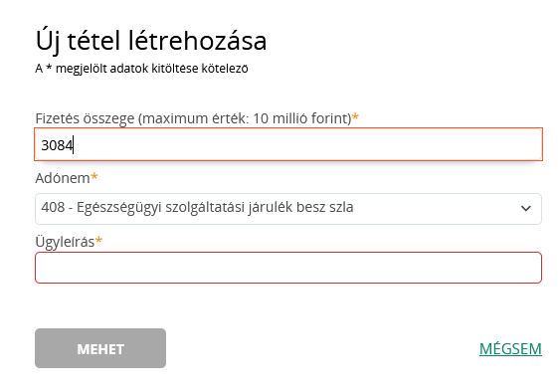The width and height of the screenshot is (558, 392).
Task: Focus the empty Ügyleírás input field
Action: pyautogui.click(x=288, y=268)
